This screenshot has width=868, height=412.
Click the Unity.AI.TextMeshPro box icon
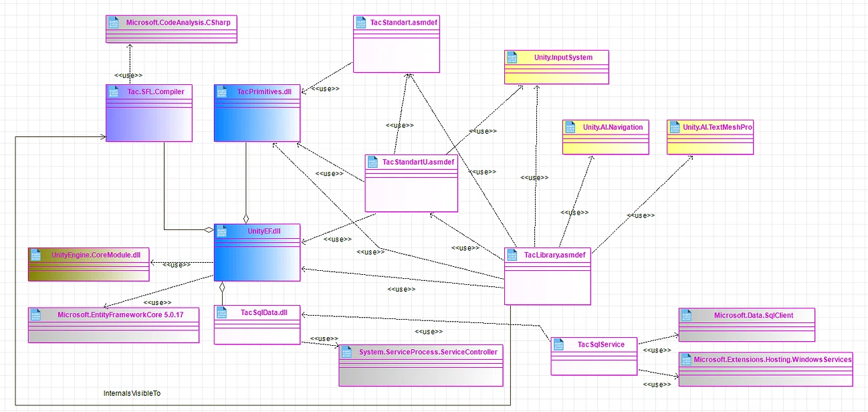pos(674,127)
